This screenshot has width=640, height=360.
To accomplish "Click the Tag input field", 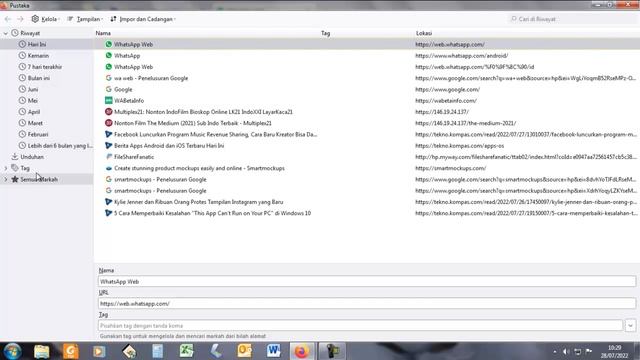I will 360,326.
